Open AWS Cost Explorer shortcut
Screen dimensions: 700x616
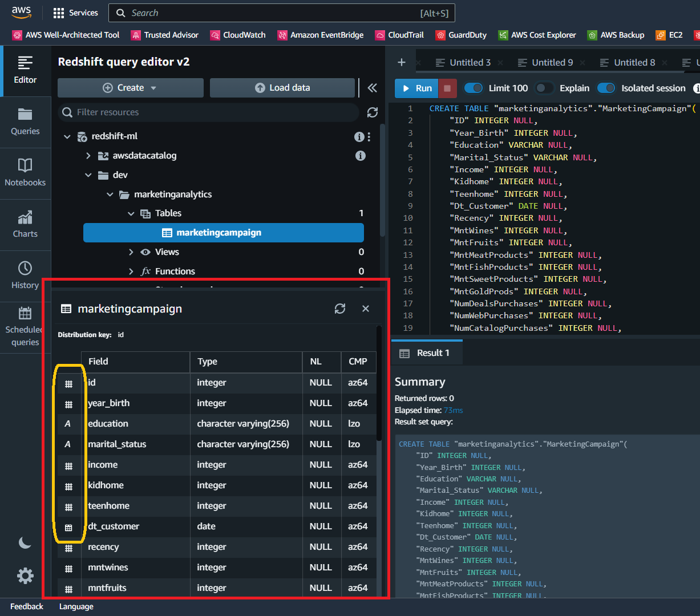pos(537,35)
